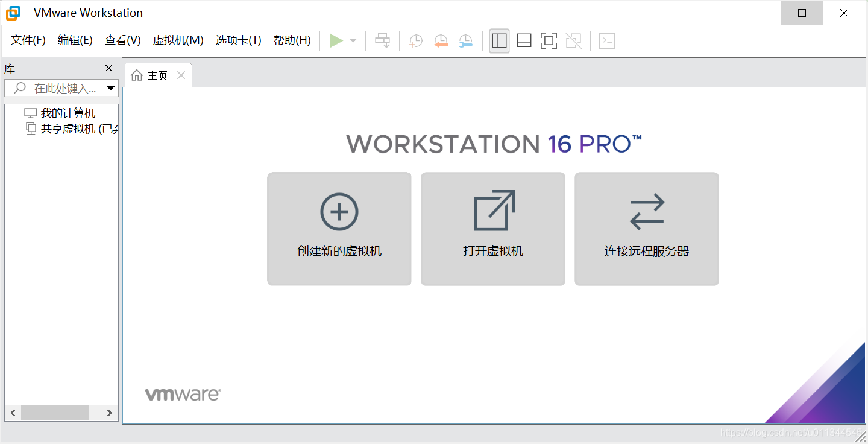Viewport: 868px width, 444px height.
Task: Click the Unity mode toolbar icon
Action: [574, 40]
